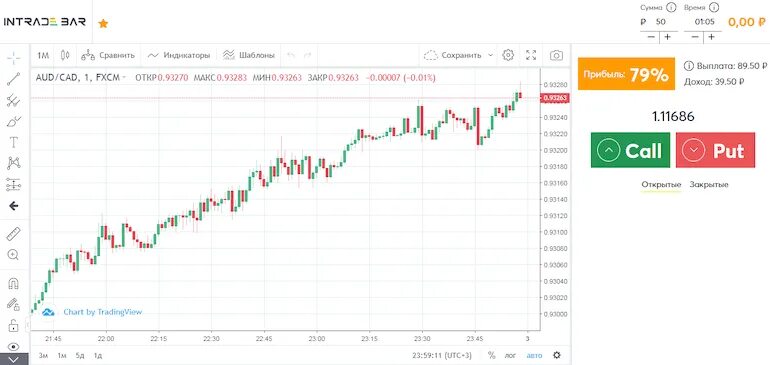Image resolution: width=770 pixels, height=365 pixels.
Task: Select the text annotation tool
Action: (14, 142)
